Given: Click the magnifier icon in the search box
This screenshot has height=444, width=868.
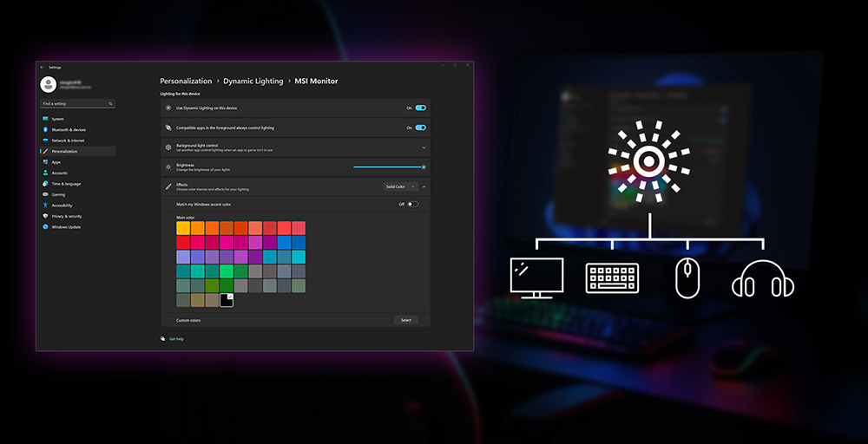Looking at the screenshot, I should pyautogui.click(x=111, y=103).
